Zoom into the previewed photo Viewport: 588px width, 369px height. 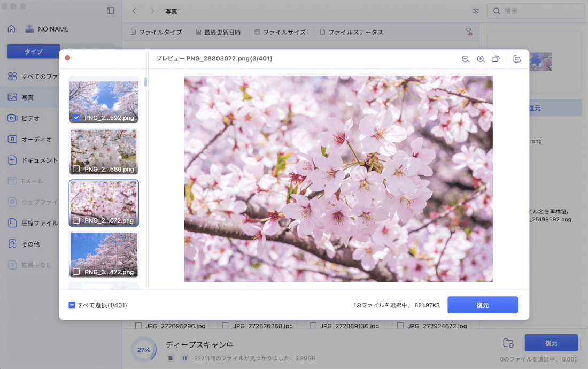(x=481, y=59)
